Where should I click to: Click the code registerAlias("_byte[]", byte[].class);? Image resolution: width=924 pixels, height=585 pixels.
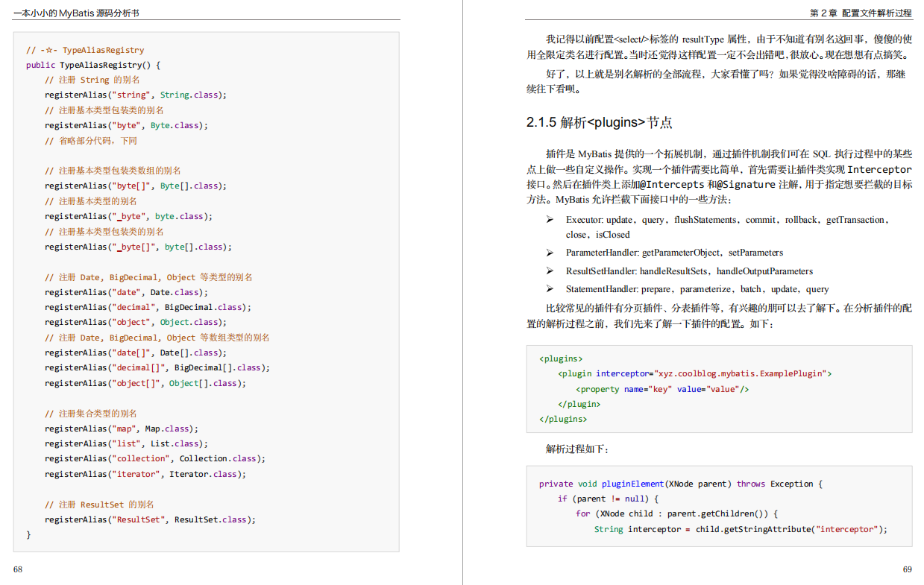click(x=138, y=247)
